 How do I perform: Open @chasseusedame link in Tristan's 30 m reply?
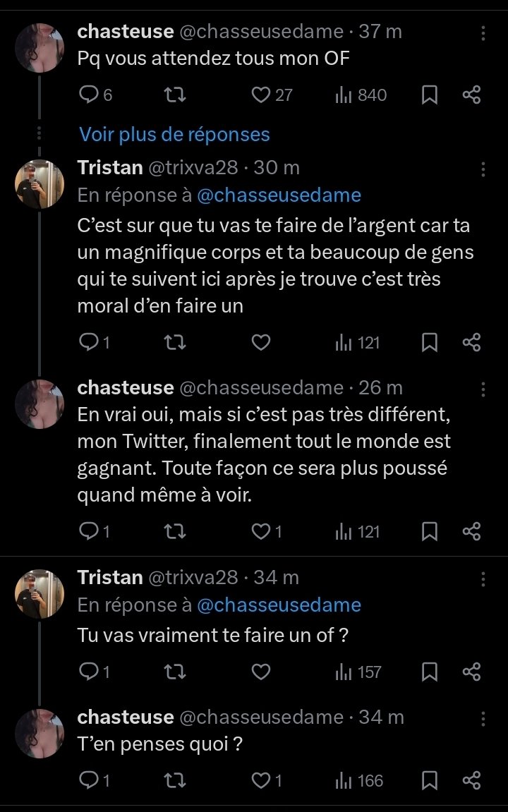tap(279, 195)
